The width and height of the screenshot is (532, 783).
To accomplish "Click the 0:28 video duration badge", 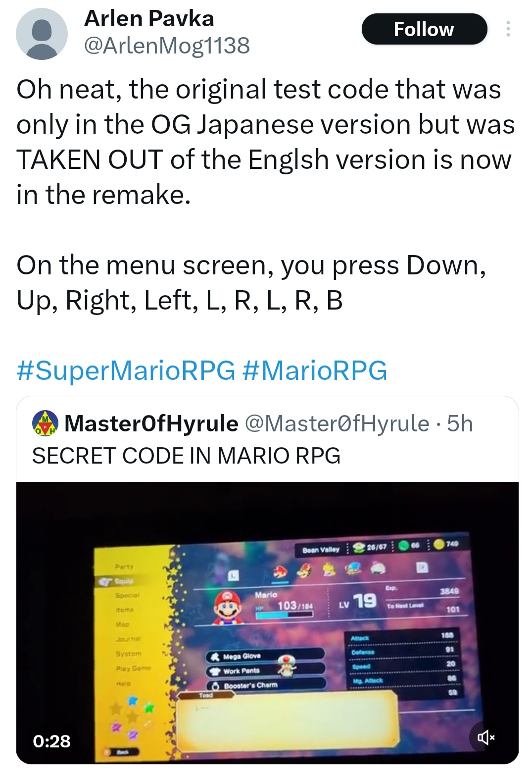I will click(52, 741).
